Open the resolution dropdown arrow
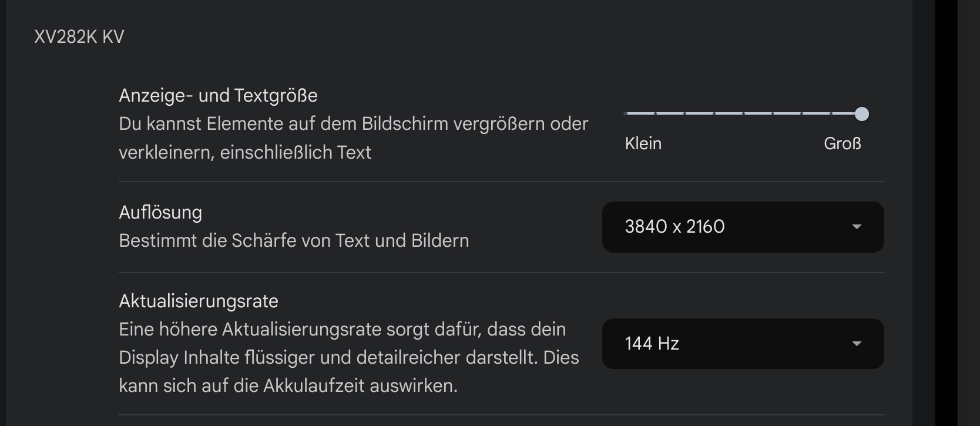The width and height of the screenshot is (980, 426). [x=857, y=227]
